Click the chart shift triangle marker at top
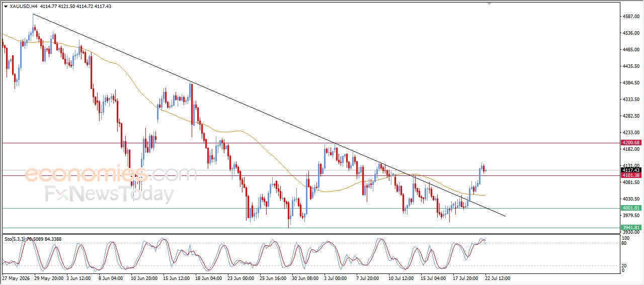644x285 pixels. click(x=489, y=4)
